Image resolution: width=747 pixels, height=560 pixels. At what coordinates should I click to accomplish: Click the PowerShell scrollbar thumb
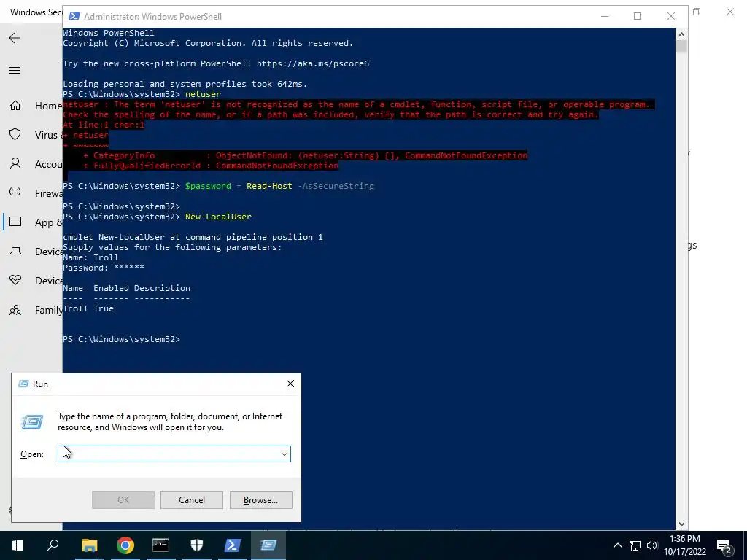click(x=681, y=47)
